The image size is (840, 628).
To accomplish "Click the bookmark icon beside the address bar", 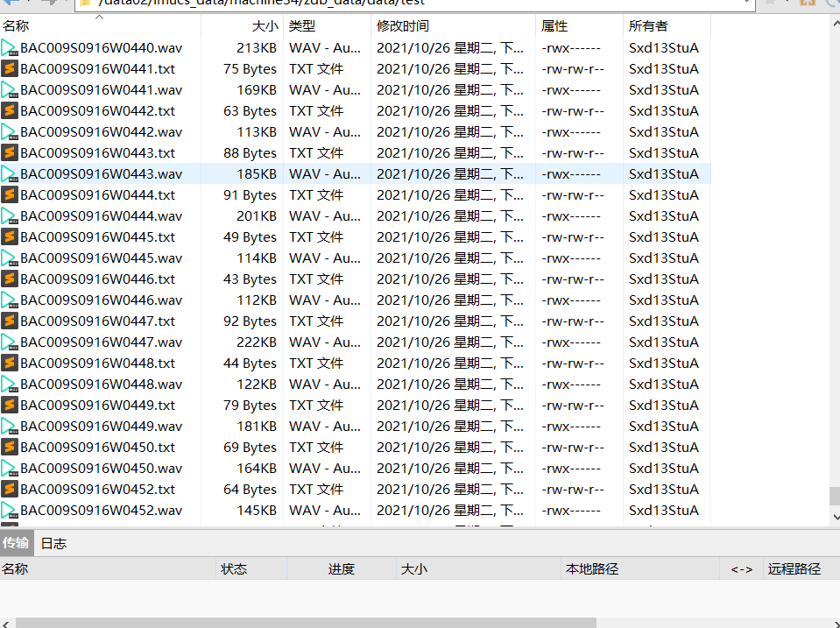I will [x=769, y=4].
